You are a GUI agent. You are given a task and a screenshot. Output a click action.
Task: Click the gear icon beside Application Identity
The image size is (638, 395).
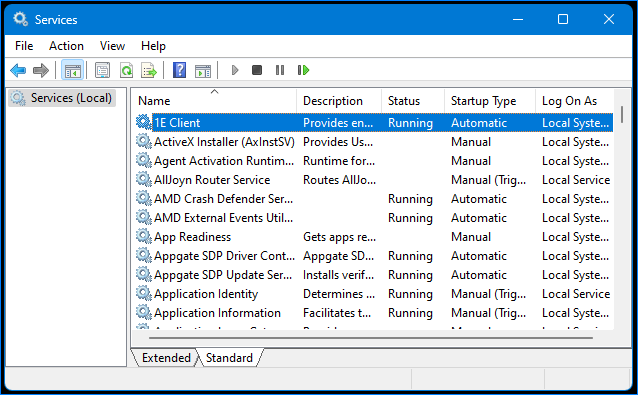[144, 293]
